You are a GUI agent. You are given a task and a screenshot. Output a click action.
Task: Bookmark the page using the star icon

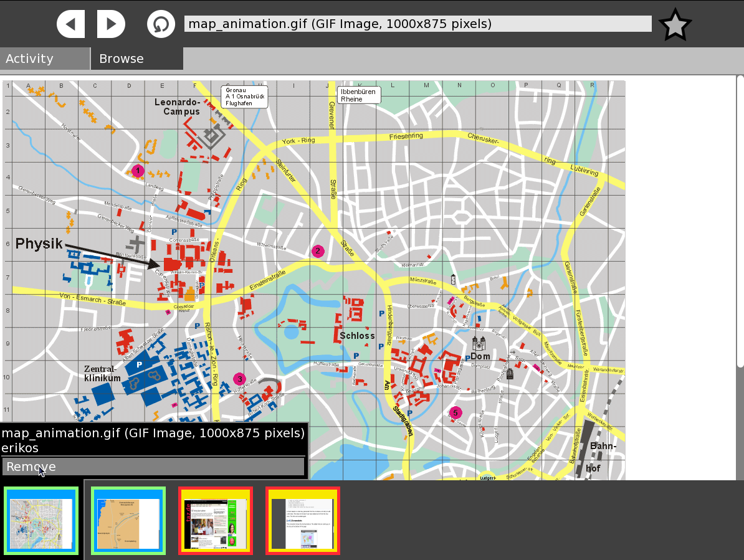[675, 25]
